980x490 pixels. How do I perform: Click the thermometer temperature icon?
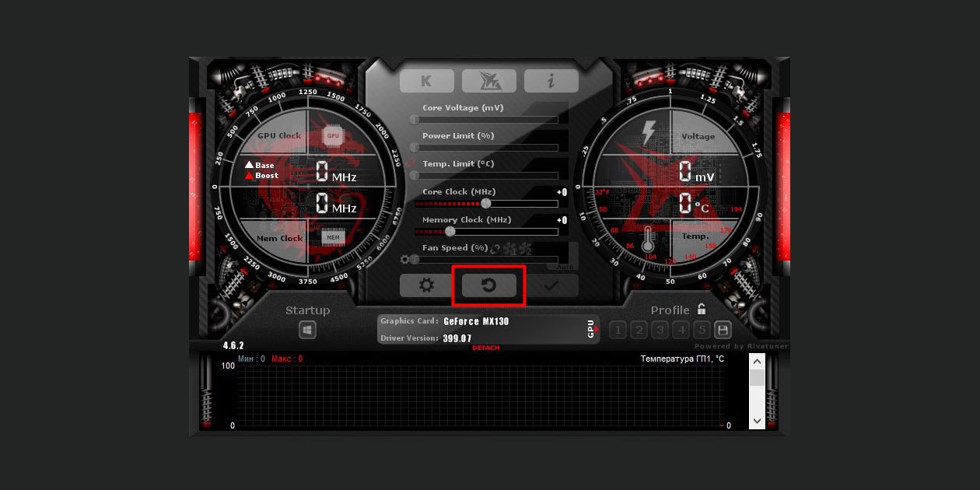click(648, 238)
